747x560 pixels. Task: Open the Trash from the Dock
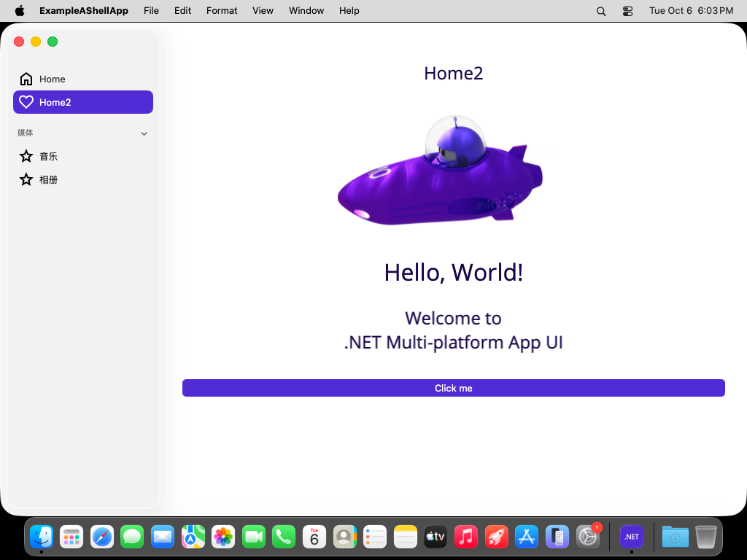(705, 537)
